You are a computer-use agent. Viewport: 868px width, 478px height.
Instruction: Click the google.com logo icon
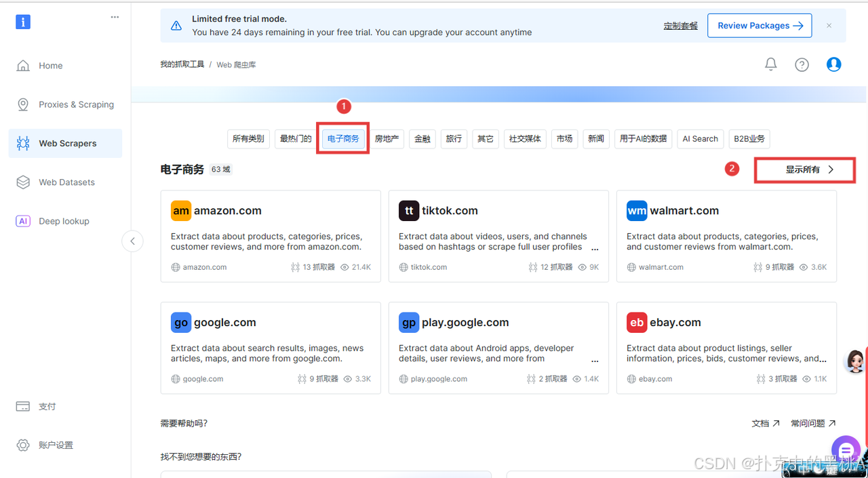click(x=181, y=323)
